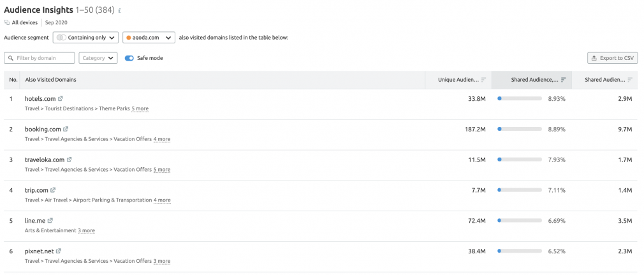The height and width of the screenshot is (275, 644).
Task: Sort by Unique Audience column icon
Action: coord(483,80)
